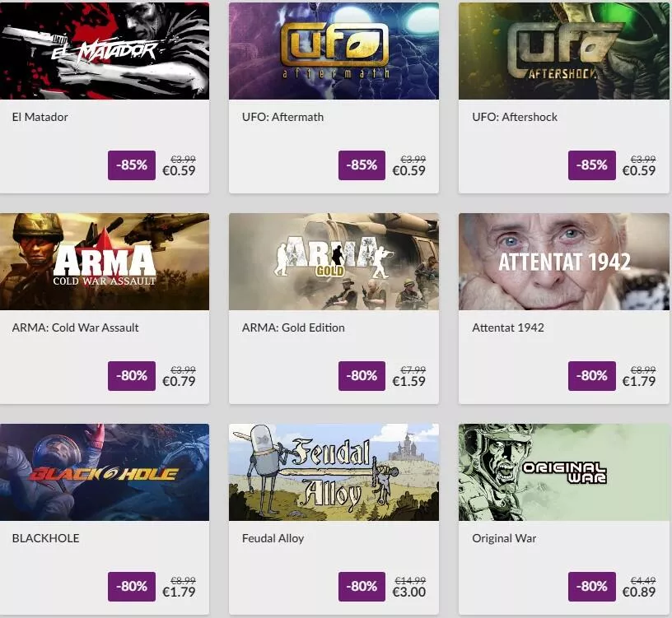
Task: Click the €0.79 price on ARMA Cold War Assault
Action: pos(179,382)
